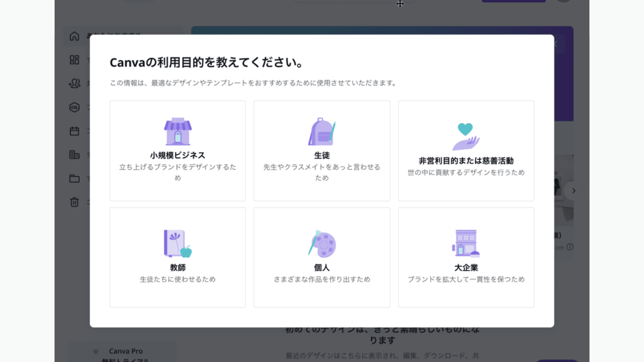Choose the 生徒 card title
The width and height of the screenshot is (644, 362).
(x=322, y=156)
